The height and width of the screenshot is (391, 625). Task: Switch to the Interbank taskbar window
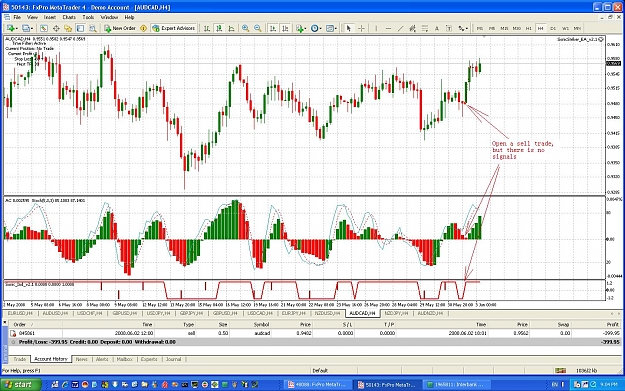[x=457, y=385]
